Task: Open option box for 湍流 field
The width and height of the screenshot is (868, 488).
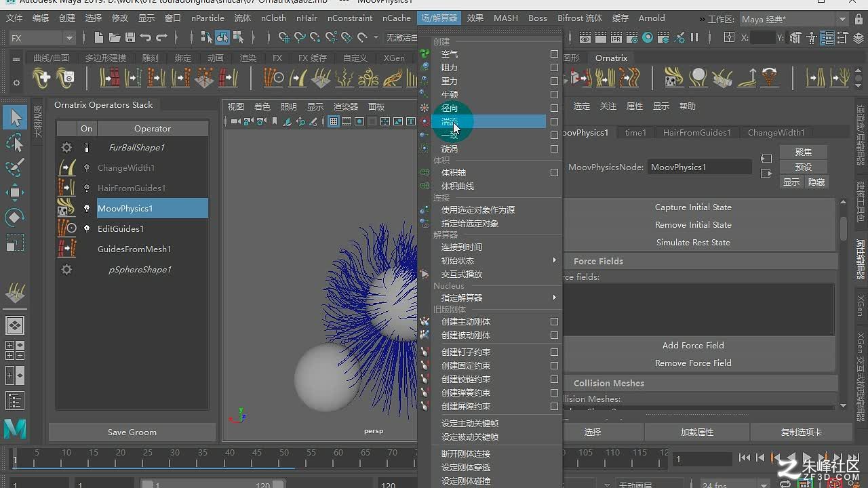Action: point(554,122)
